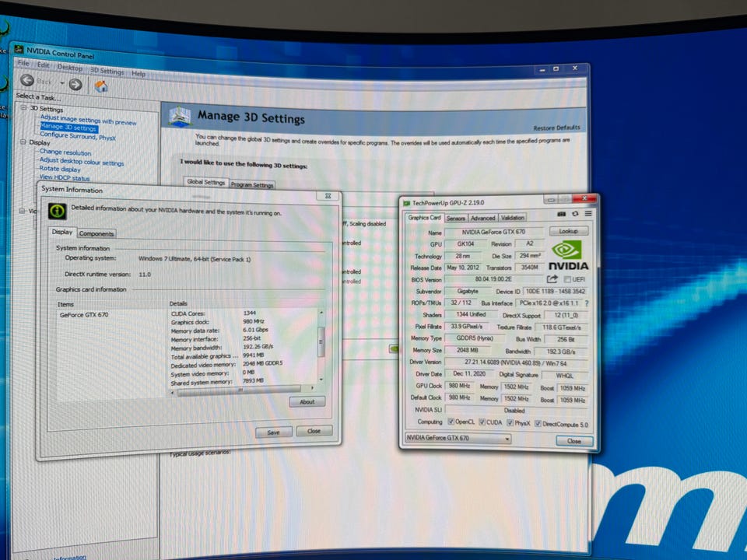The width and height of the screenshot is (747, 560).
Task: Select Change resolution in task tree
Action: click(x=65, y=152)
